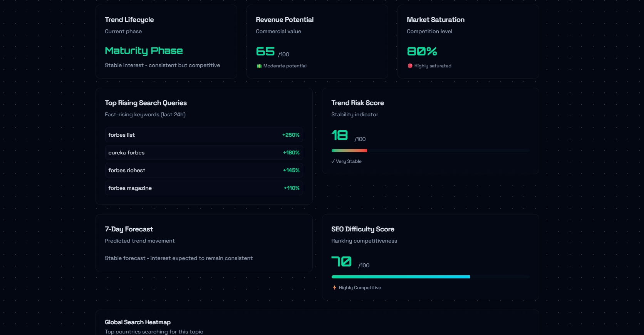
Task: Click the red dot beside Highly saturated
Action: 410,66
